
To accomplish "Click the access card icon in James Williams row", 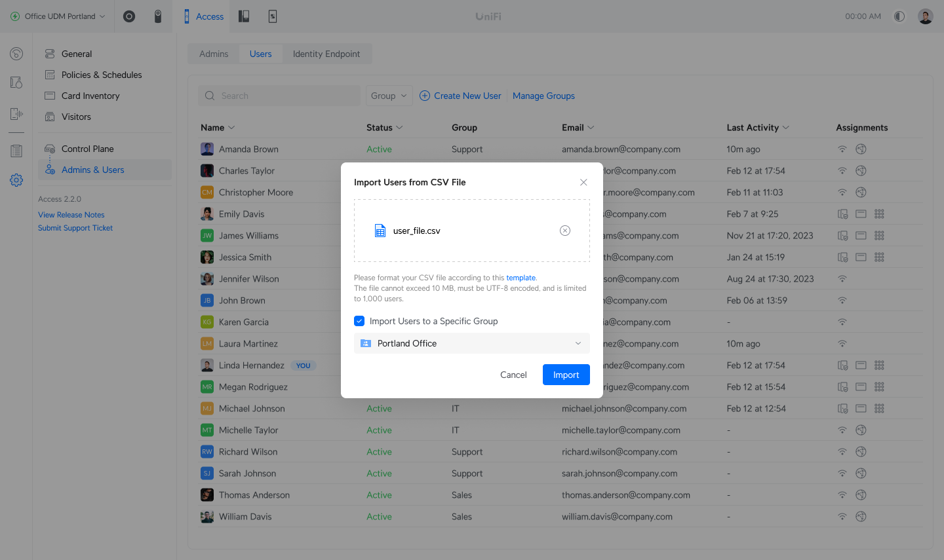I will click(861, 236).
